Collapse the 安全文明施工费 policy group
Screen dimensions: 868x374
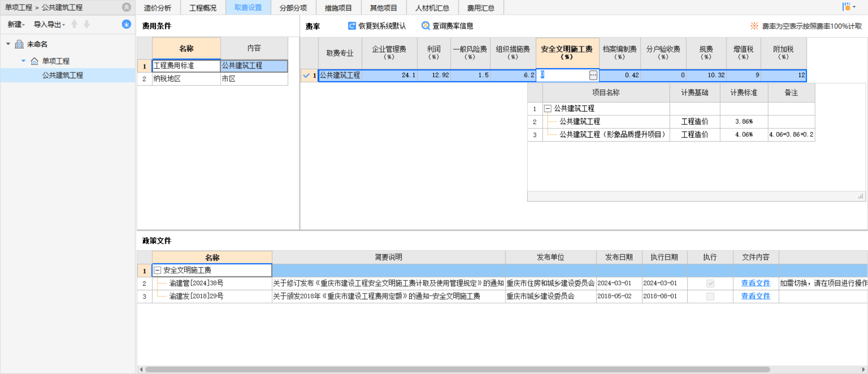coord(158,270)
